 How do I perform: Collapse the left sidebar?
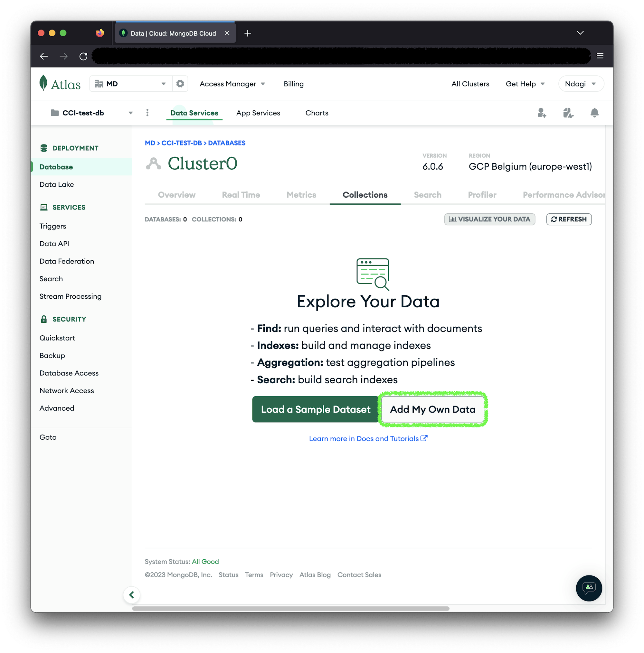[x=132, y=595]
